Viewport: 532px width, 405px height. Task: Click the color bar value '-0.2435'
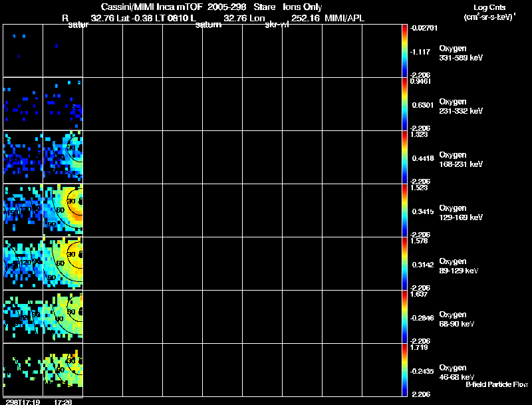pos(422,372)
